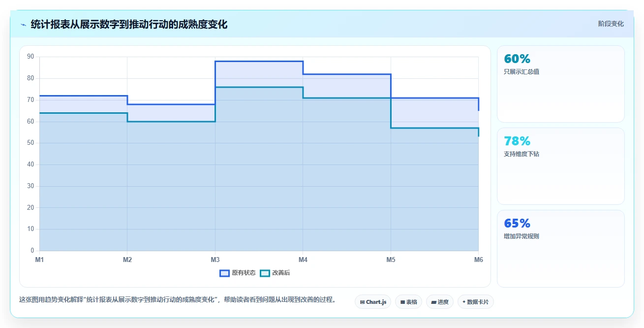Click the 数据卡片 tag button
This screenshot has width=644, height=328.
(475, 302)
